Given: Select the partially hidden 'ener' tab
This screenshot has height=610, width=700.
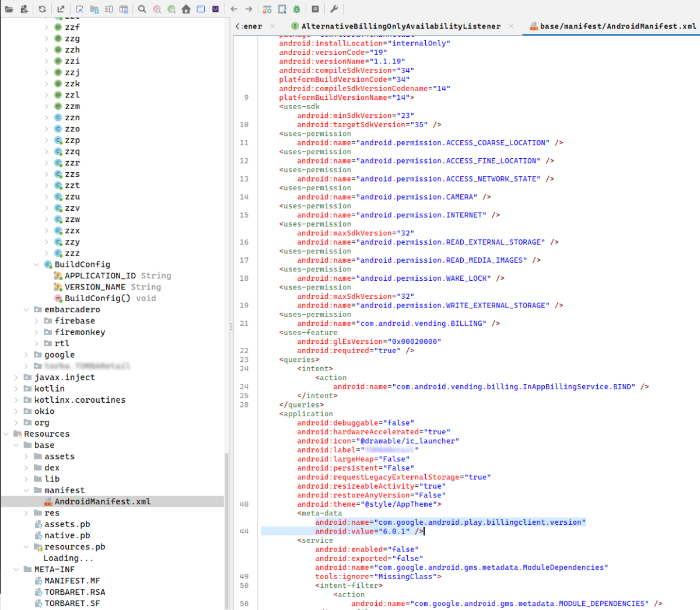Looking at the screenshot, I should 253,26.
